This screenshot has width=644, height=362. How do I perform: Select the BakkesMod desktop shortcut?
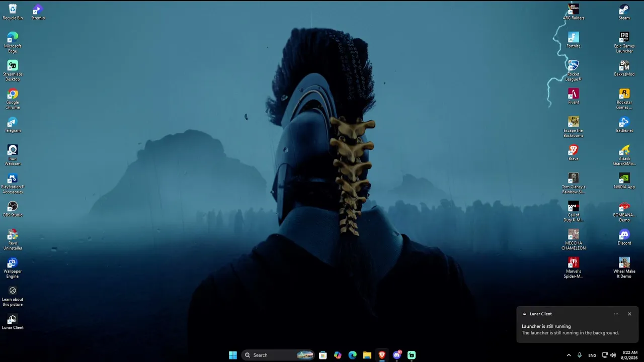(x=624, y=68)
